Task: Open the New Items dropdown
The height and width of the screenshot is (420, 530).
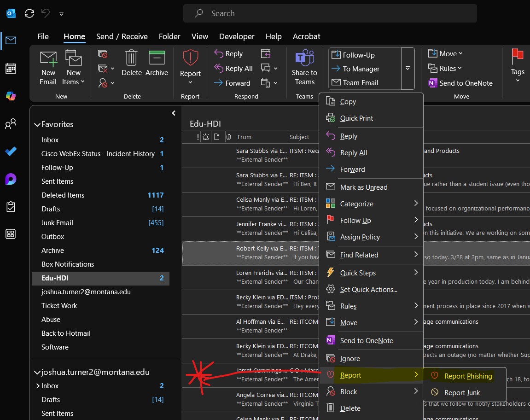Action: pyautogui.click(x=73, y=68)
